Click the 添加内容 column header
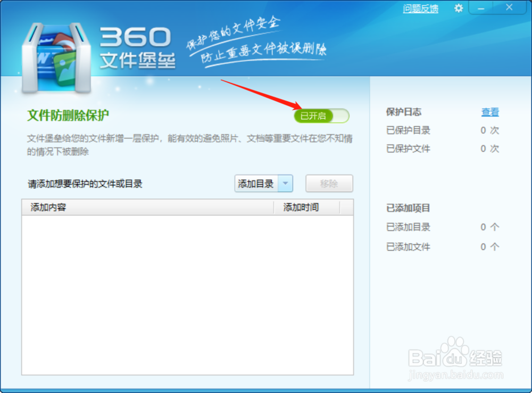The image size is (532, 393). [147, 207]
